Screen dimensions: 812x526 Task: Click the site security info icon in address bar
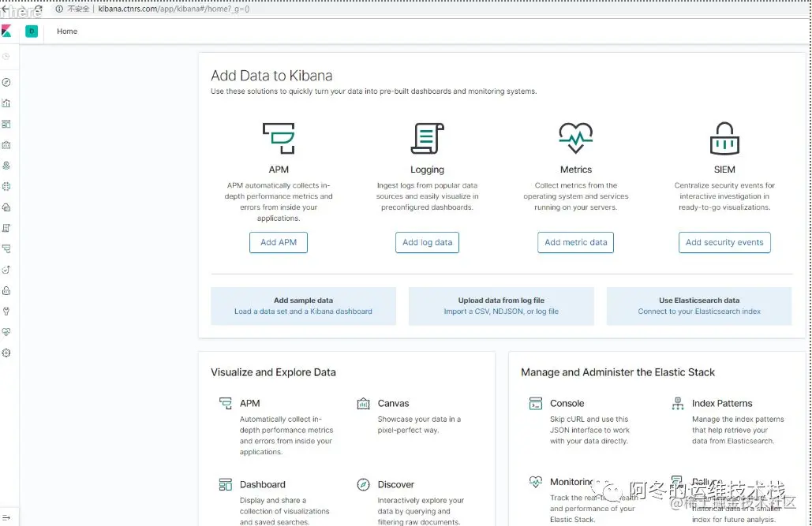pos(59,9)
